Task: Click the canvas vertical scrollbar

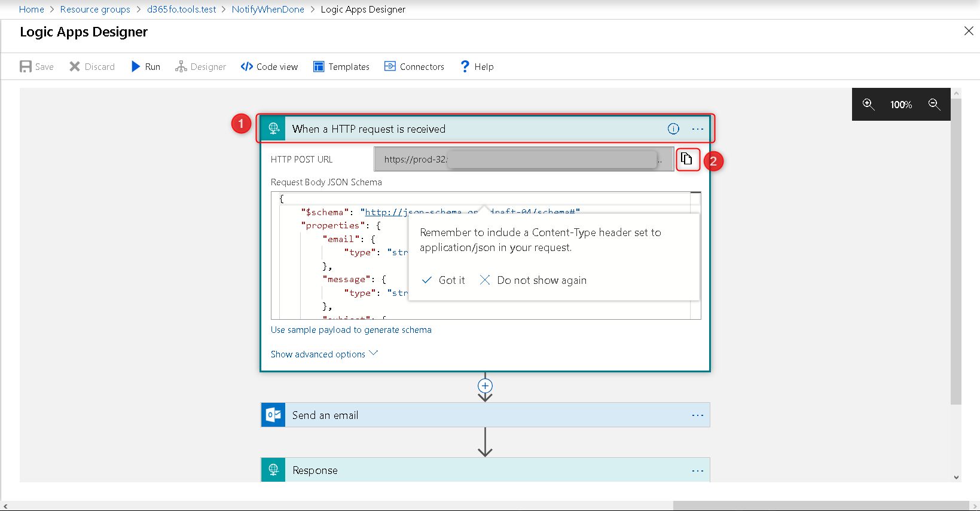Action: click(956, 251)
